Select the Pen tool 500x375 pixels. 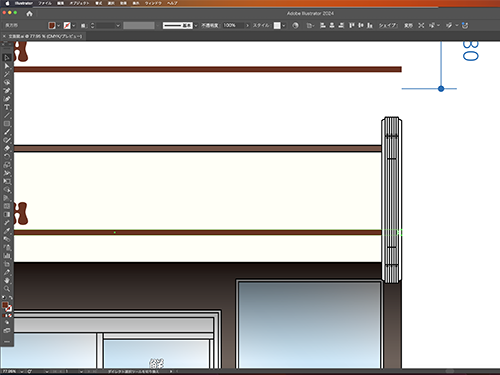click(7, 91)
